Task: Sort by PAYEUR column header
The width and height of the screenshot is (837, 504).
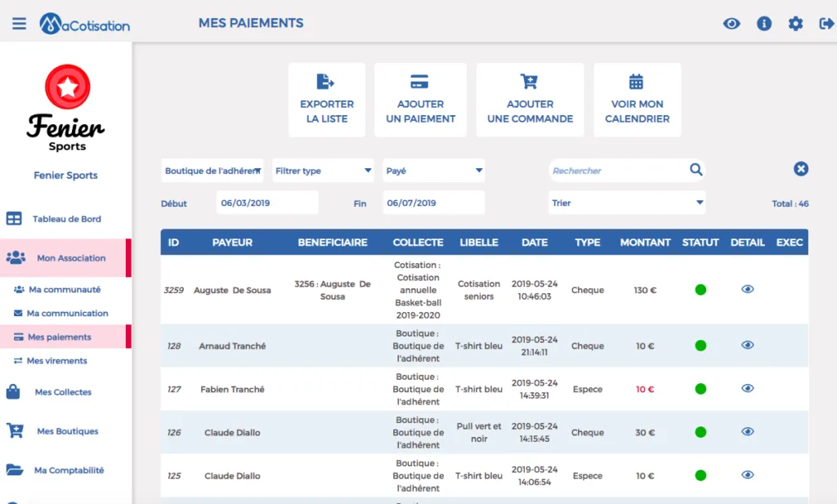Action: 232,242
